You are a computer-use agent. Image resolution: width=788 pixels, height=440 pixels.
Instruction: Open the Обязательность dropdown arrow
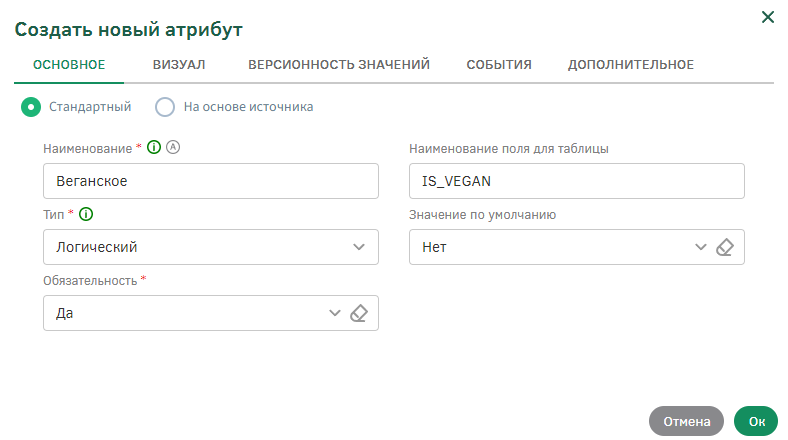[335, 313]
